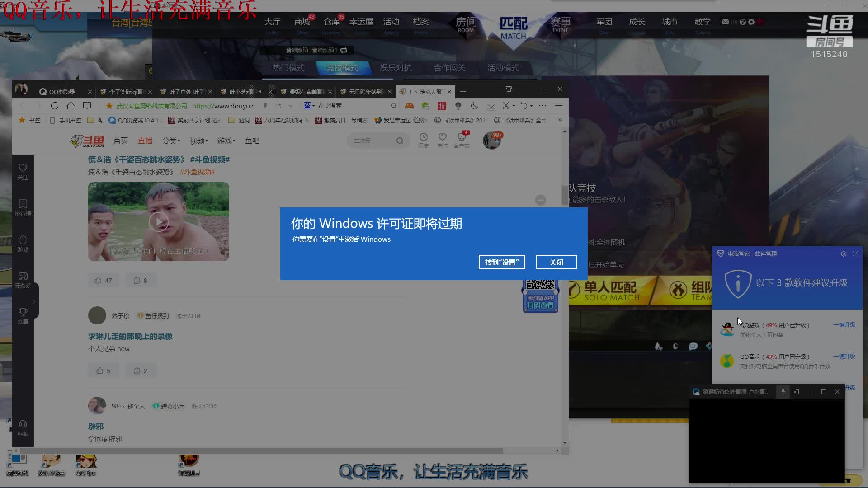Viewport: 868px width, 488px height.
Task: Open 游戏 in Douyu left sidebar
Action: tap(23, 244)
